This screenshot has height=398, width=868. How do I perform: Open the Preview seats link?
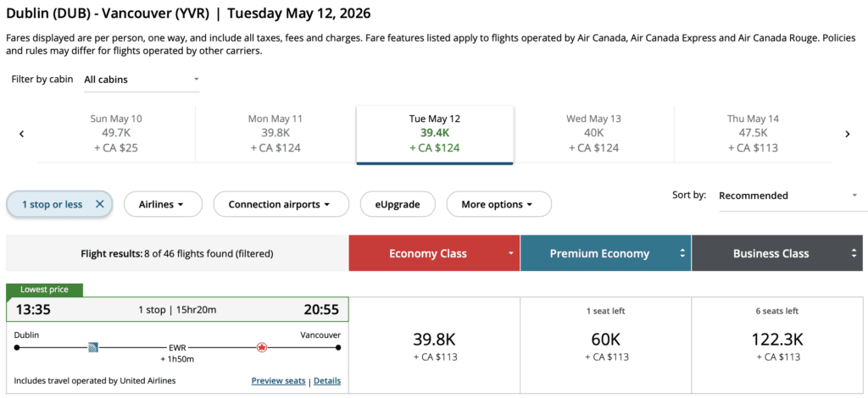(x=278, y=381)
